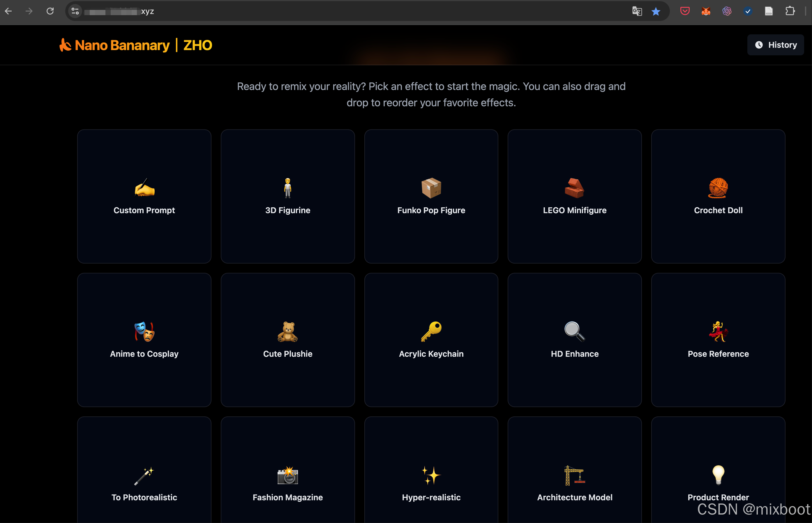Toggle the bookmark star
The width and height of the screenshot is (812, 523).
point(656,11)
